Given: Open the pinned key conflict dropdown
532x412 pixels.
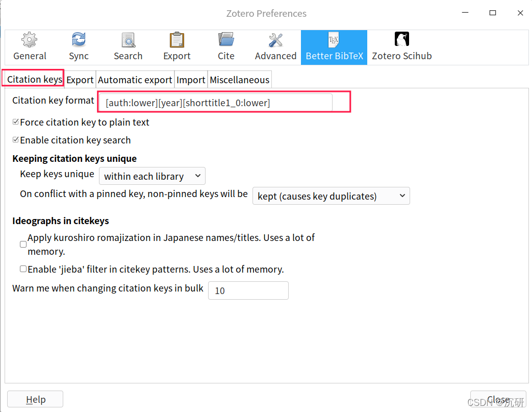Looking at the screenshot, I should tap(331, 196).
